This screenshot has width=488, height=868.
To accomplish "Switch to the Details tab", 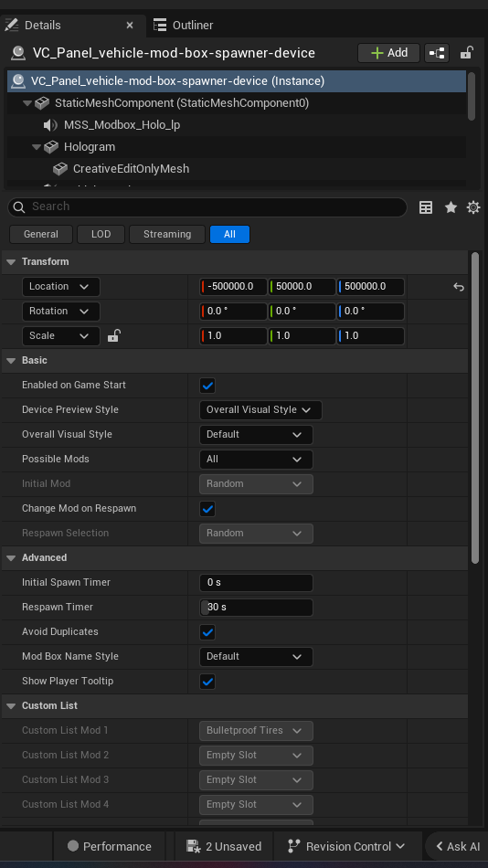I will pyautogui.click(x=72, y=25).
